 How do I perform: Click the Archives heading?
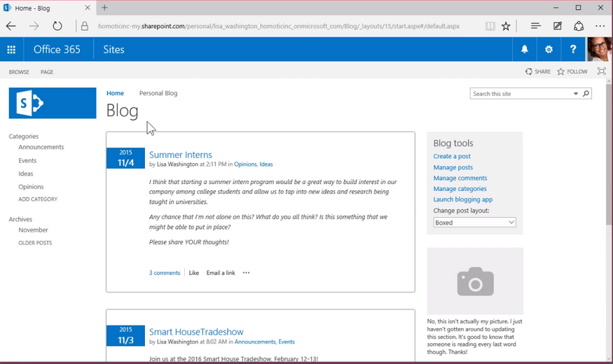[x=21, y=219]
